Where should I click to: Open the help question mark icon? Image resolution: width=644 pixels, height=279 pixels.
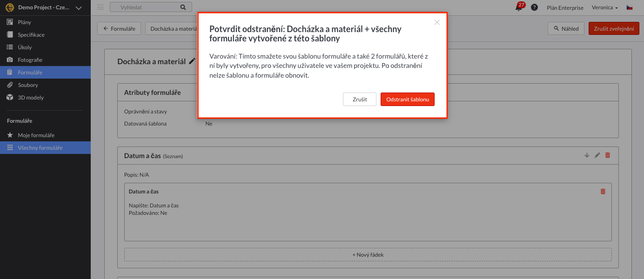[535, 7]
